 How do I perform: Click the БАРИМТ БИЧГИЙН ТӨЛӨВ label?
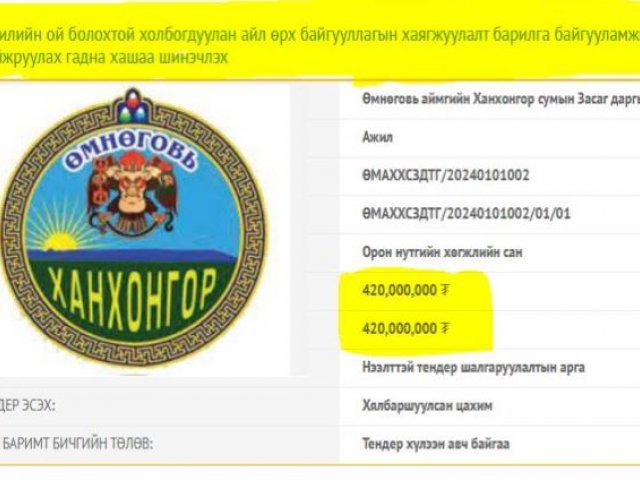pos(77,443)
